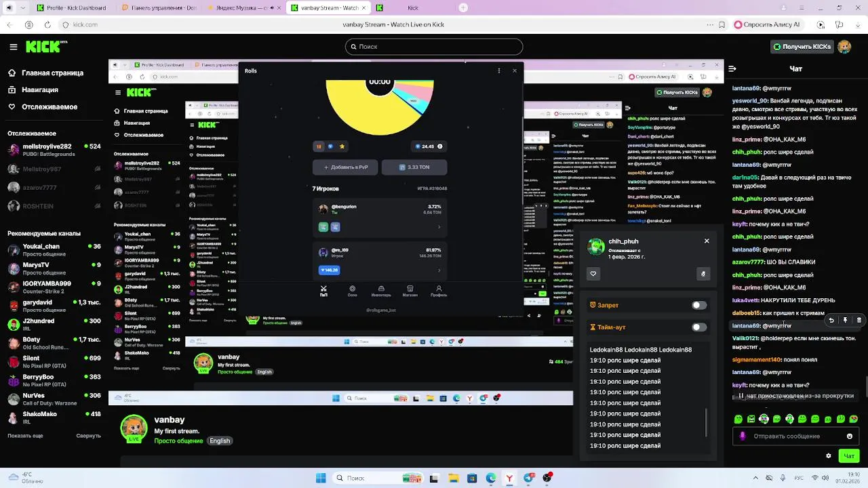Click the 3.33 TON button
Screen dimensions: 868x488
(x=414, y=167)
